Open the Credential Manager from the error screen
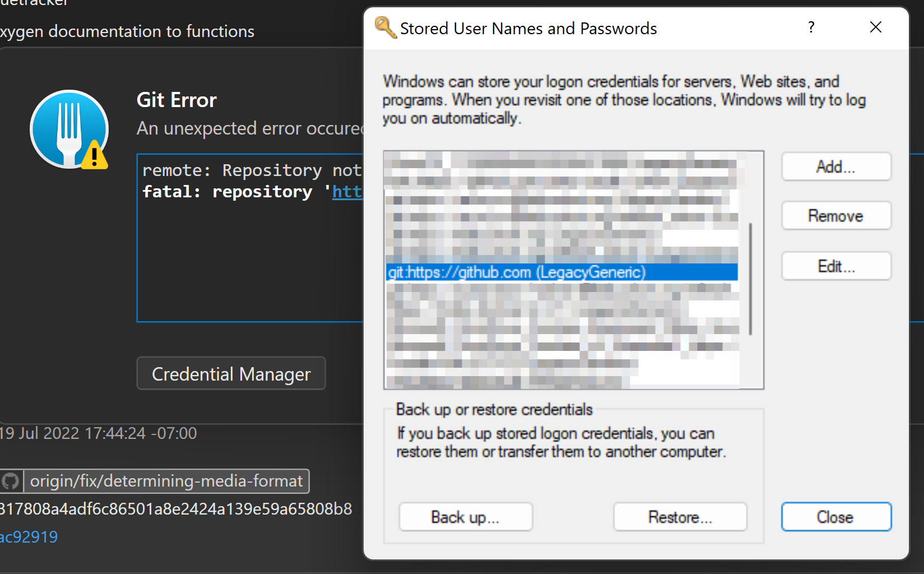 (x=231, y=373)
